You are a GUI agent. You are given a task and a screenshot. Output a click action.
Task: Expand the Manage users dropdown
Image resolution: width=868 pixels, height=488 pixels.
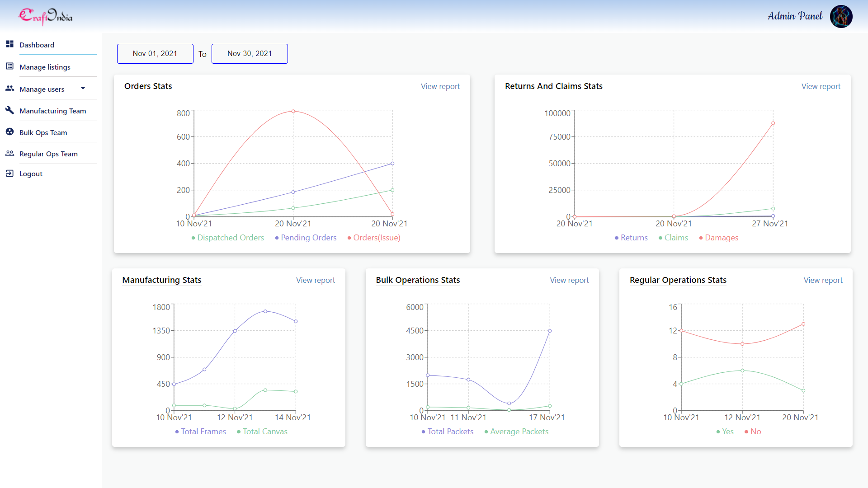click(83, 88)
